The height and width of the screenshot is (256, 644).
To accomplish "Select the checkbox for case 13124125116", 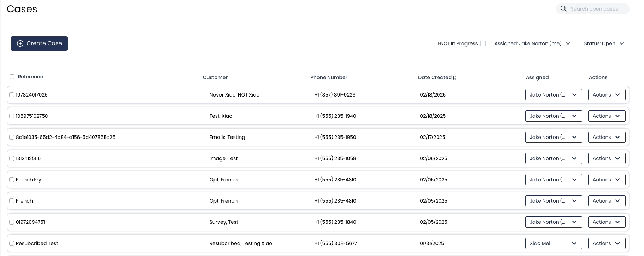I will [x=12, y=158].
